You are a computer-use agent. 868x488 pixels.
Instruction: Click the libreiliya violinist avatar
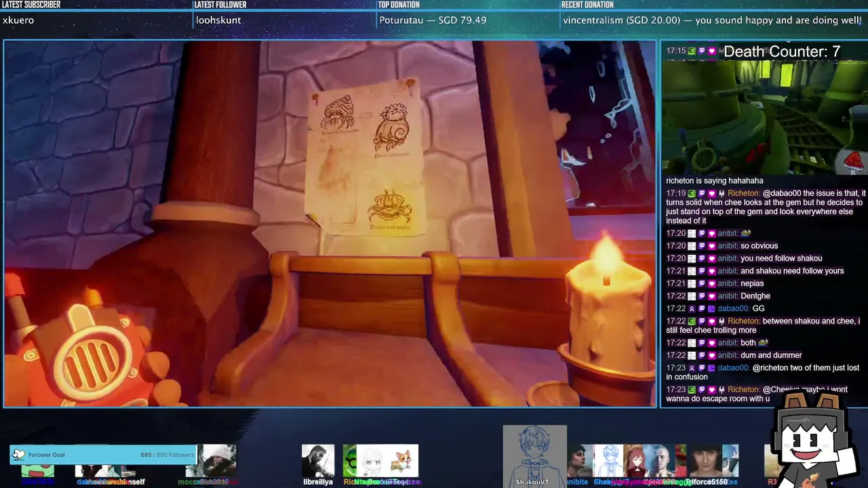318,461
